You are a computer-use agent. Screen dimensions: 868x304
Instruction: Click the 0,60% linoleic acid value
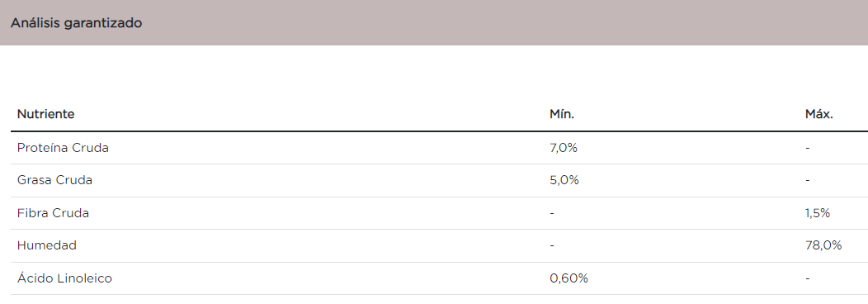pos(568,278)
